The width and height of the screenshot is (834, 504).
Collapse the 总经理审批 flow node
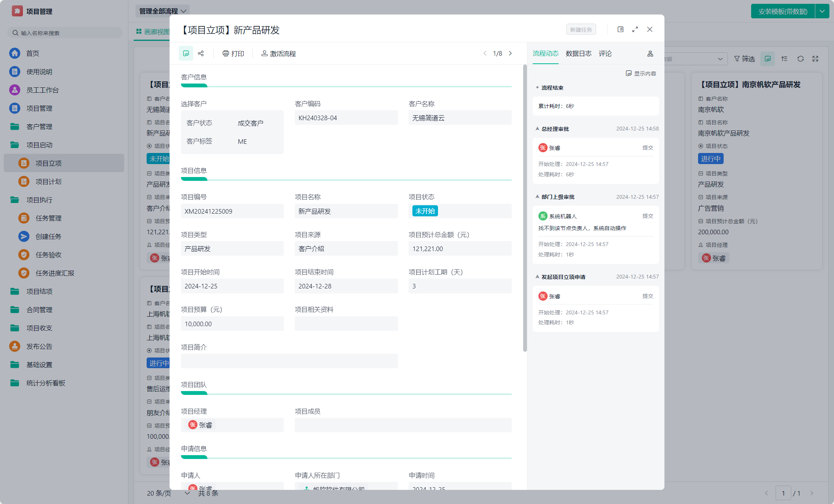click(x=537, y=129)
